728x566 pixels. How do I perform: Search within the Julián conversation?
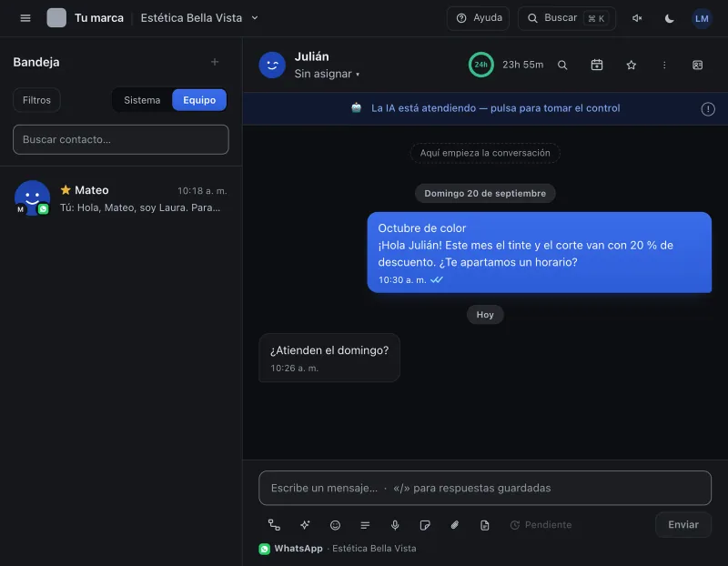(562, 65)
